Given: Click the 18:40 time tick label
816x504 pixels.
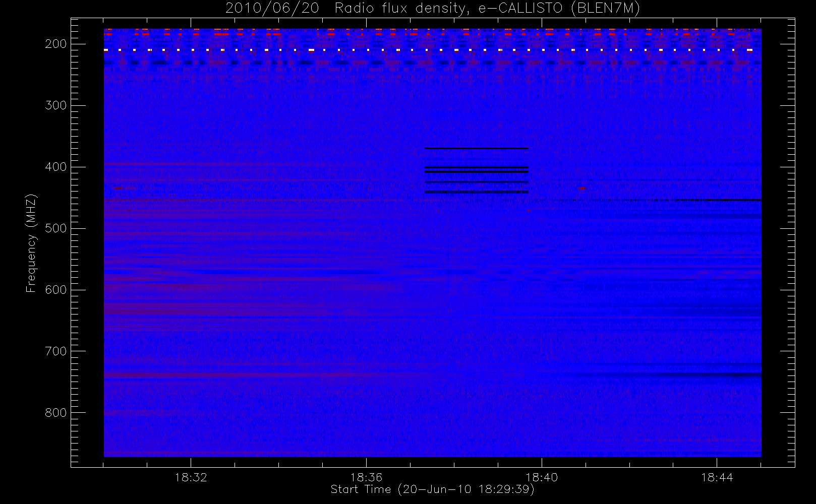Looking at the screenshot, I should click(x=542, y=477).
